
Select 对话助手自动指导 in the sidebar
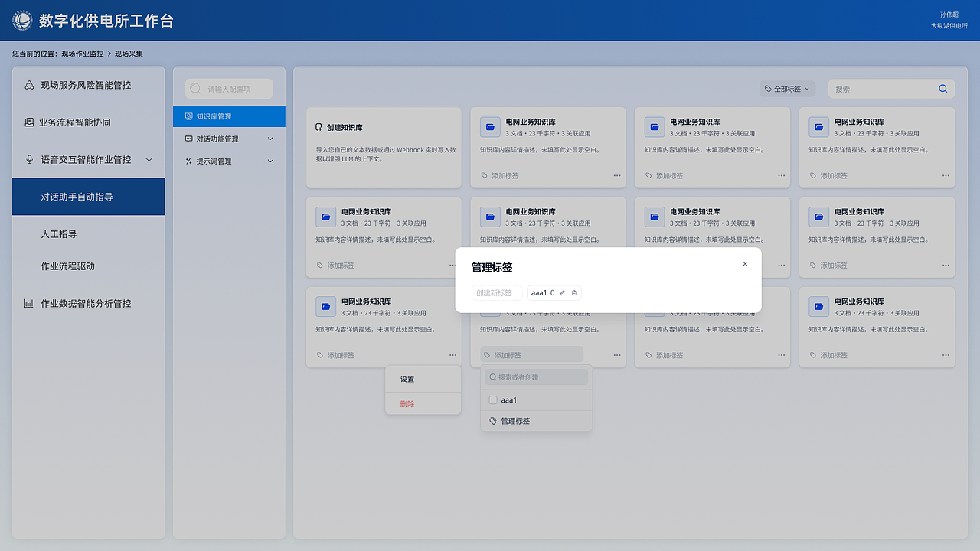click(88, 197)
